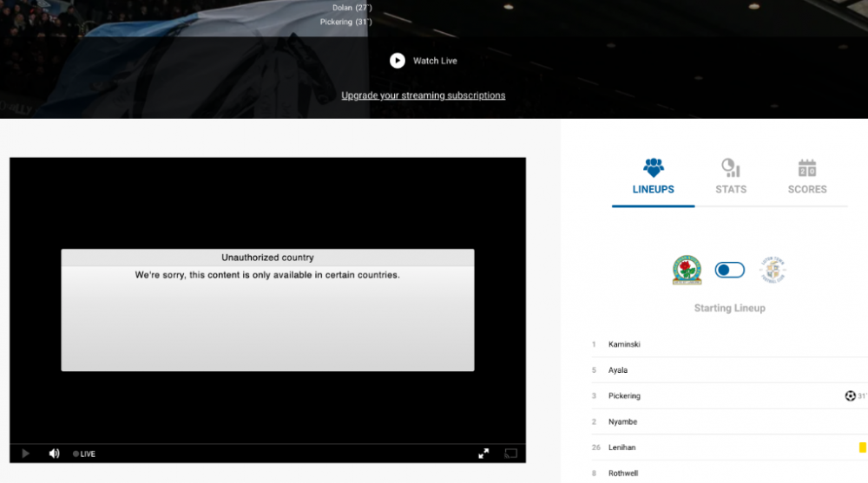The image size is (868, 483).
Task: Open the Scores tab
Action: 806,176
